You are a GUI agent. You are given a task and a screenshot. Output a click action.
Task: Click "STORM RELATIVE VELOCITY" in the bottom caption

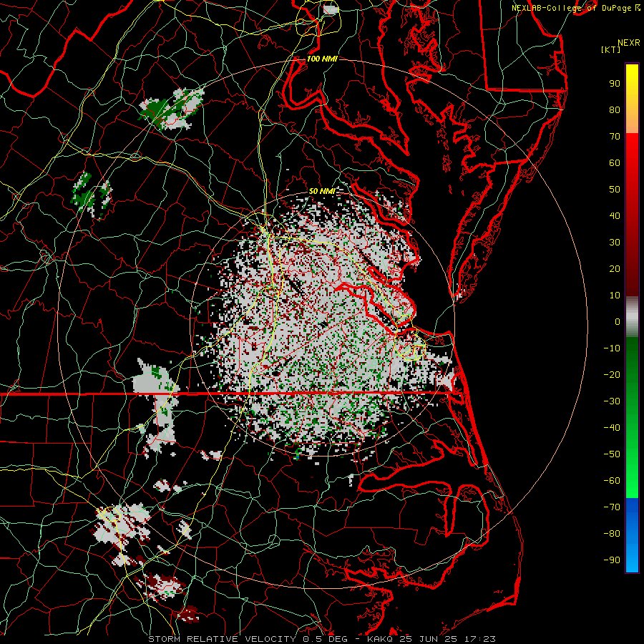pos(224,639)
